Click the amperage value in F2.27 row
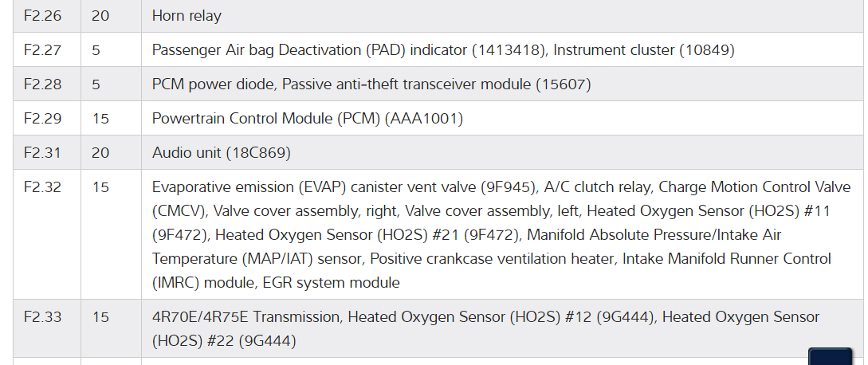 pos(96,50)
